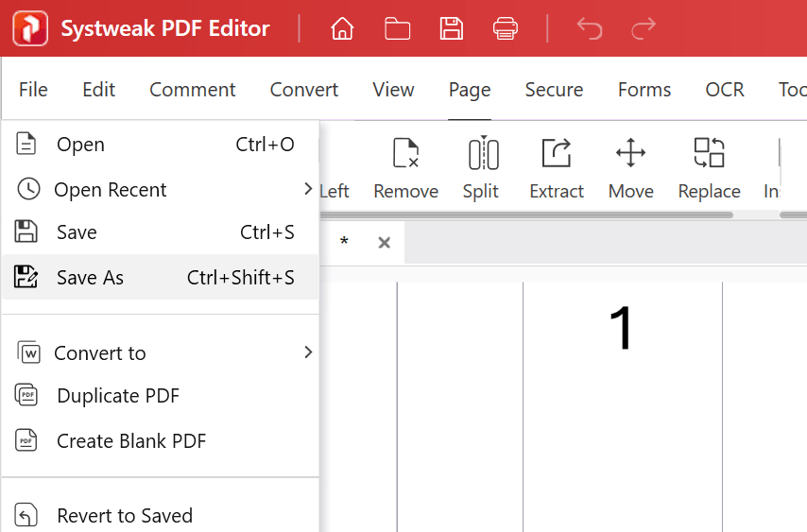Select Duplicate PDF menu entry
The image size is (807, 532).
pos(160,396)
